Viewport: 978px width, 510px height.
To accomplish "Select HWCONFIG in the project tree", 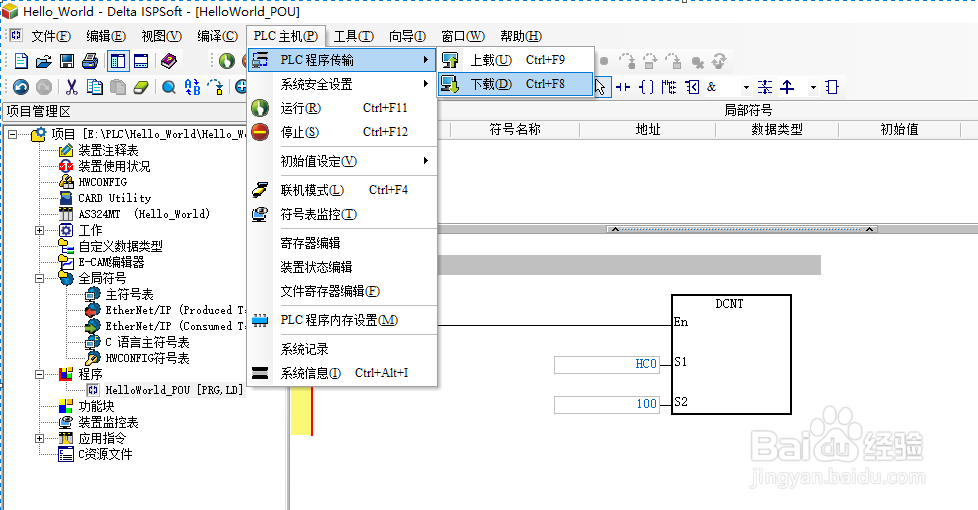I will pyautogui.click(x=102, y=182).
